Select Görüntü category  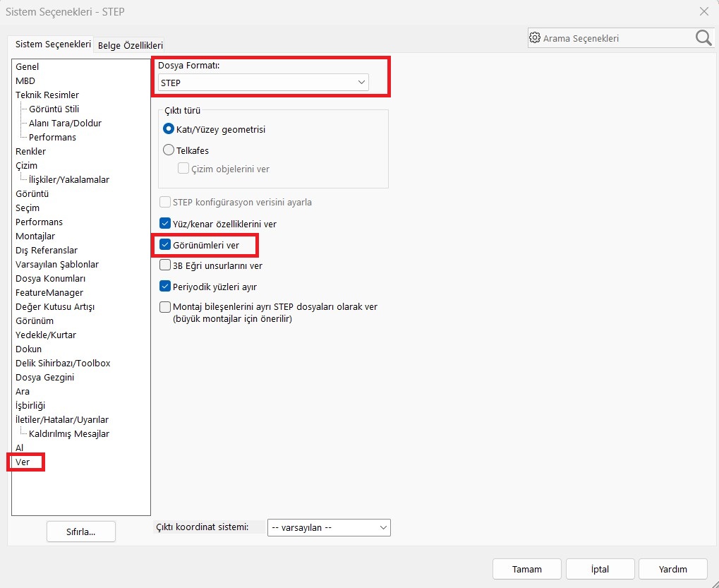(32, 193)
